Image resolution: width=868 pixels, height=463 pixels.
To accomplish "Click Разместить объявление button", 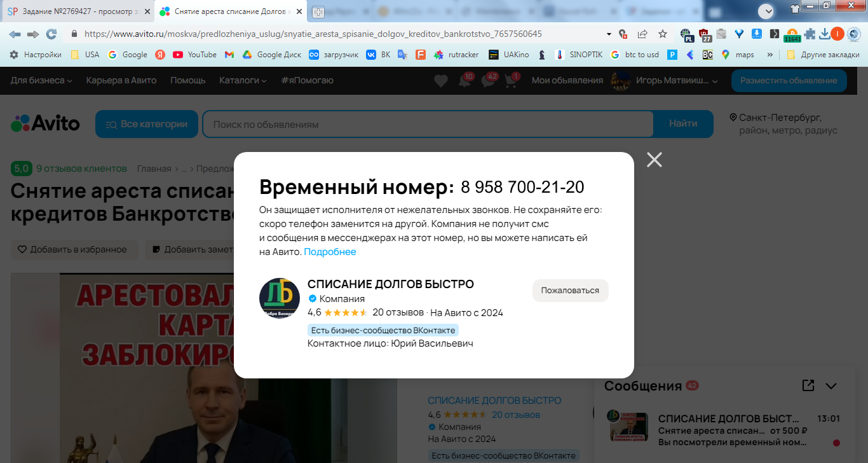I will [x=789, y=81].
